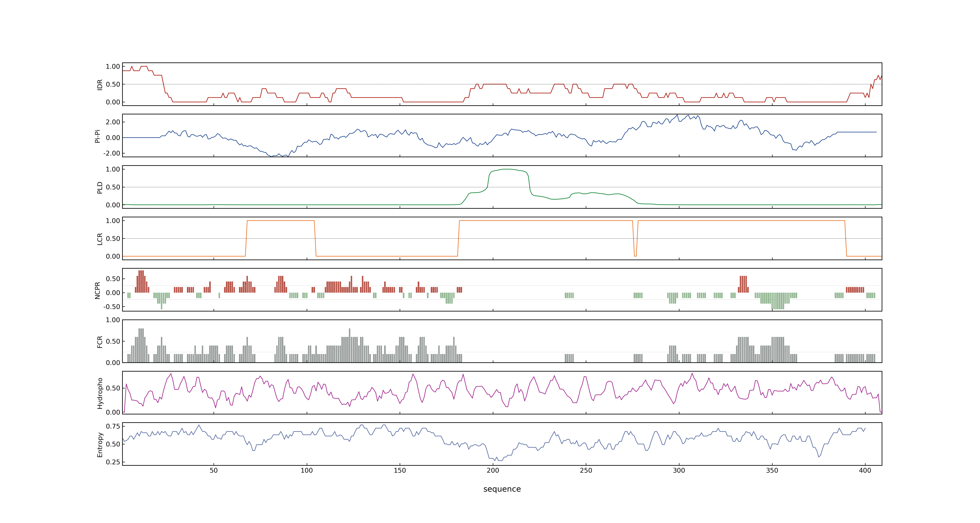Click the 2.00 tick on Pi-Pi axis
This screenshot has width=980, height=523.
[x=113, y=122]
